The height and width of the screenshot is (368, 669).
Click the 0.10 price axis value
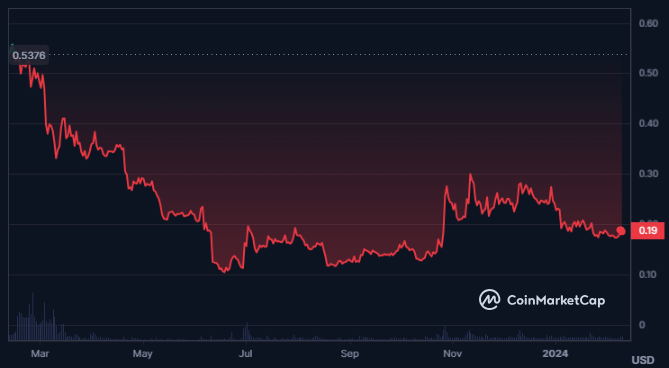648,274
